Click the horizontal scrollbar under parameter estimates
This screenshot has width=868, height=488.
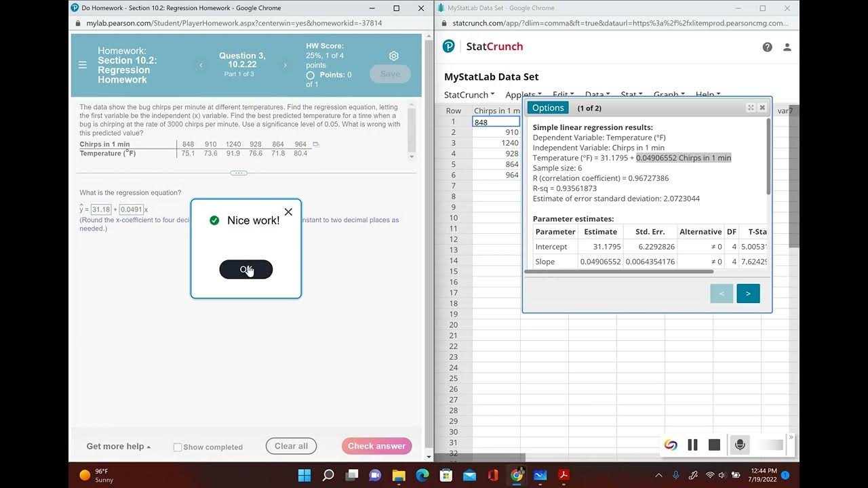pyautogui.click(x=620, y=272)
